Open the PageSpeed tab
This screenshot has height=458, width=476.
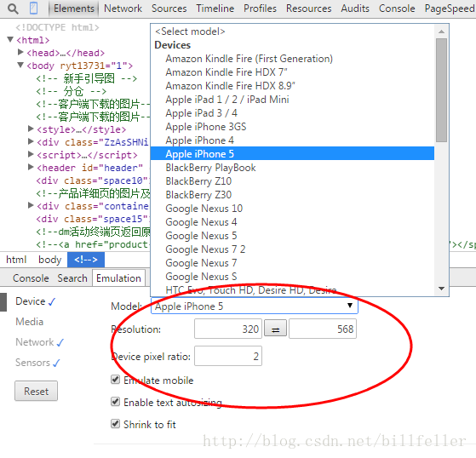(450, 9)
